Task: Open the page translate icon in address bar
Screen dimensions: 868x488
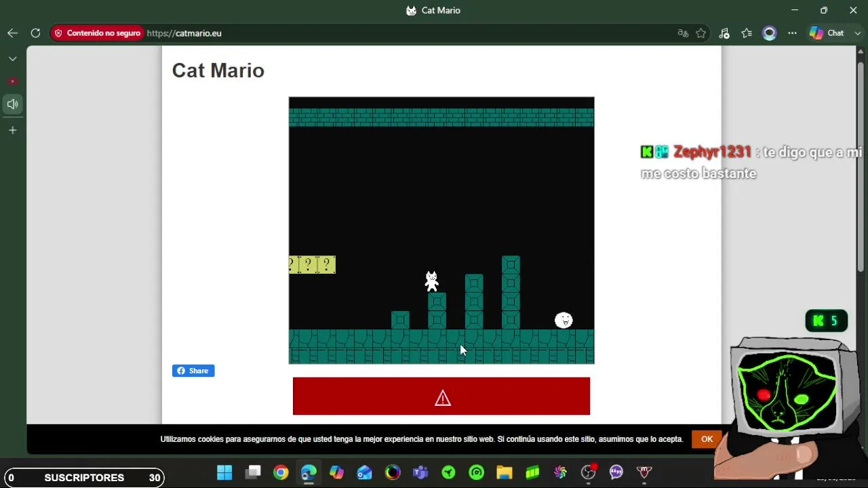Action: coord(683,33)
